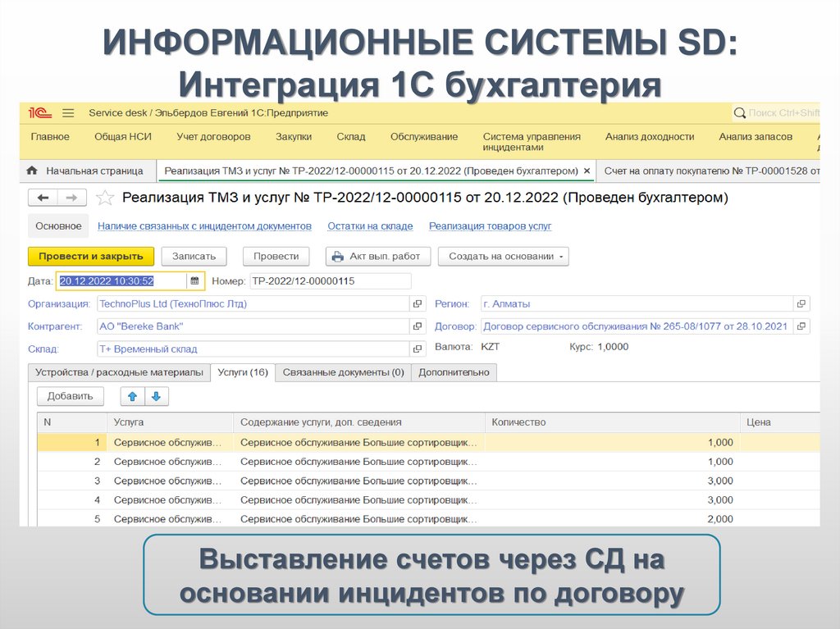The height and width of the screenshot is (629, 840).
Task: Open Связанные документы (0) tab
Action: pyautogui.click(x=343, y=372)
